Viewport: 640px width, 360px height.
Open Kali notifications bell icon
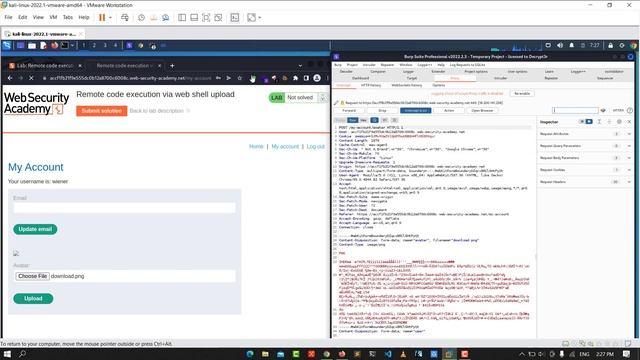pyautogui.click(x=571, y=45)
